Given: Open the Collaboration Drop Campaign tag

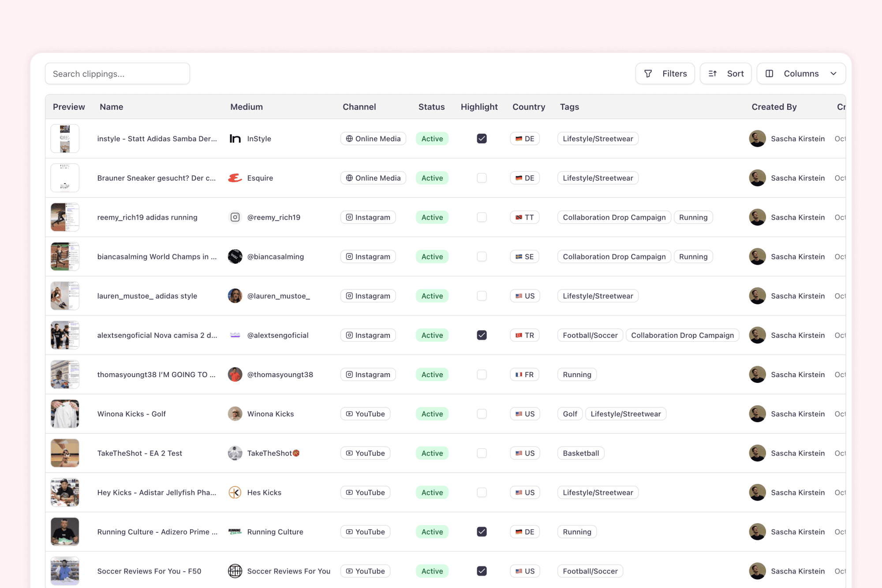Looking at the screenshot, I should [614, 217].
